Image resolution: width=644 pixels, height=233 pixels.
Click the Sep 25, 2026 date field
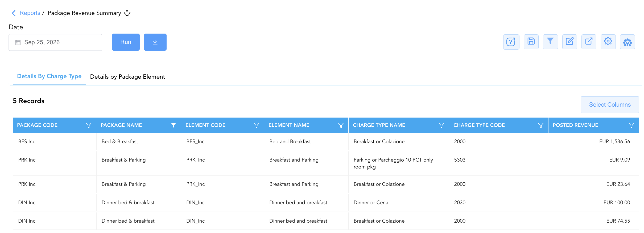pos(55,42)
